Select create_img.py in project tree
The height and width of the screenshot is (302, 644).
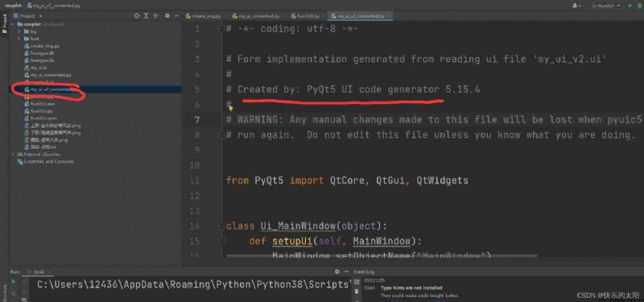(44, 46)
